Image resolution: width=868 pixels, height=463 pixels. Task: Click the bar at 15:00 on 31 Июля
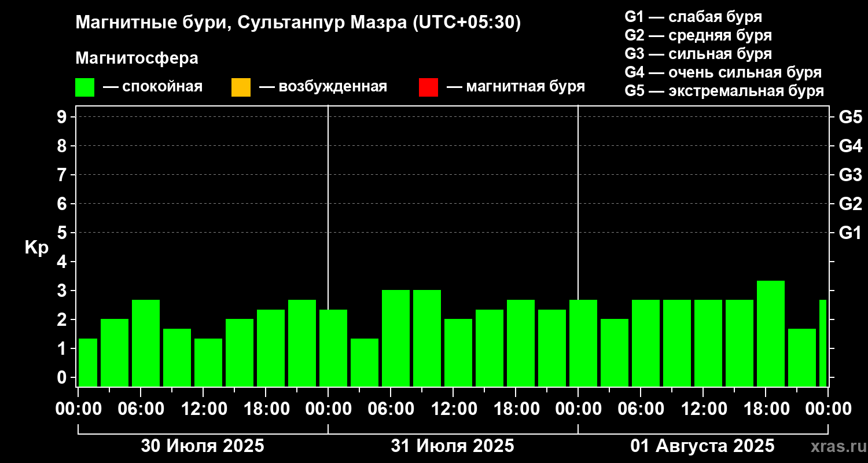tap(490, 348)
